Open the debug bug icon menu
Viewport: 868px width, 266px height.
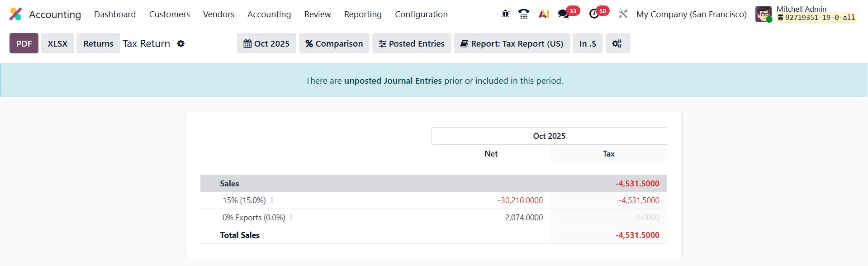(505, 14)
